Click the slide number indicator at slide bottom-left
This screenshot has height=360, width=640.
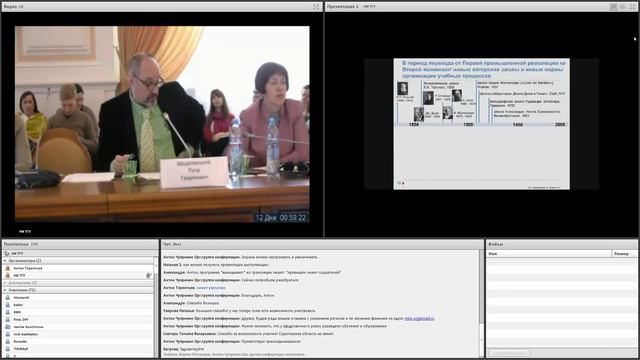[401, 183]
